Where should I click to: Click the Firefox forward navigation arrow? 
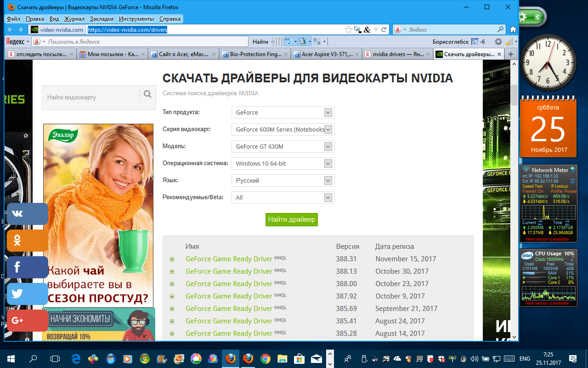(x=21, y=29)
